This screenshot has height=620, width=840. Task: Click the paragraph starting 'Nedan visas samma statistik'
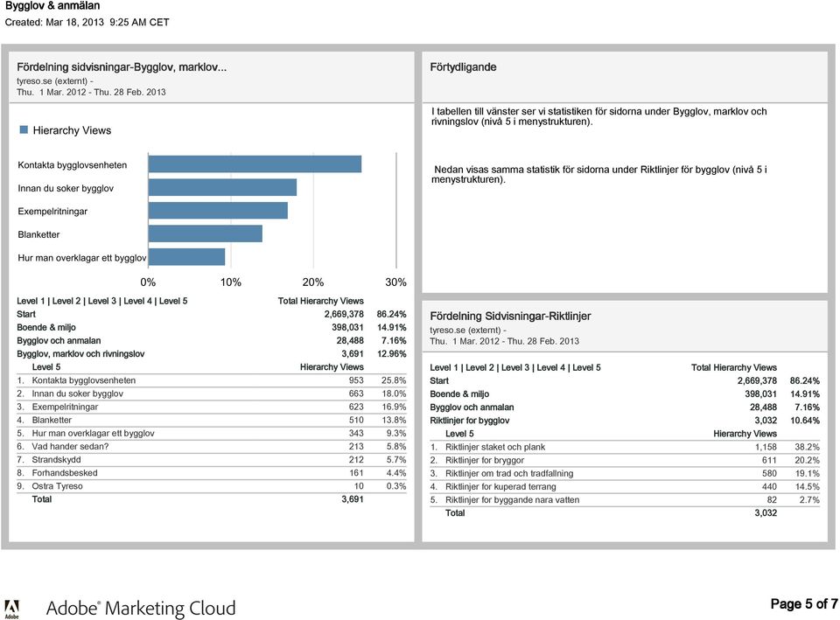tap(598, 175)
